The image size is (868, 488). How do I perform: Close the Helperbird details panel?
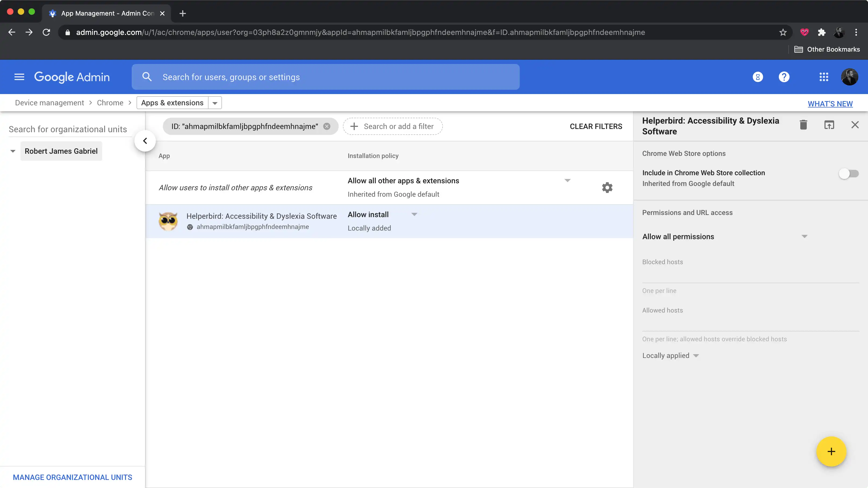[x=855, y=125]
